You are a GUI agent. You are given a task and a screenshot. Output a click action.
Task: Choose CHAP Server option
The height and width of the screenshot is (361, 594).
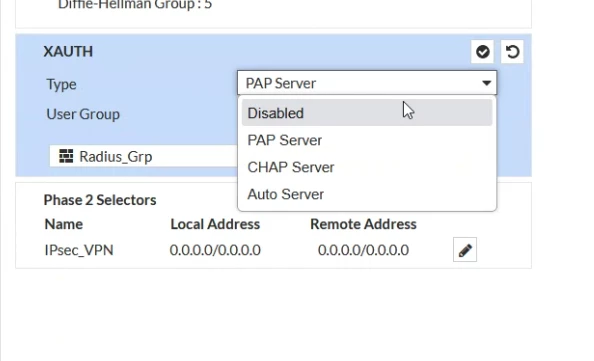pyautogui.click(x=367, y=167)
